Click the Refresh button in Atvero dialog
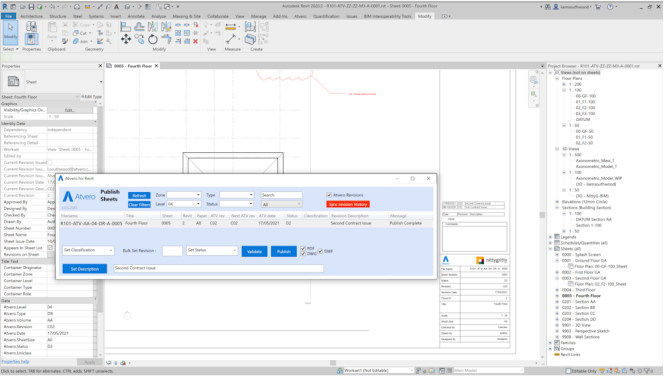Viewport: 664px width, 376px height. click(139, 195)
